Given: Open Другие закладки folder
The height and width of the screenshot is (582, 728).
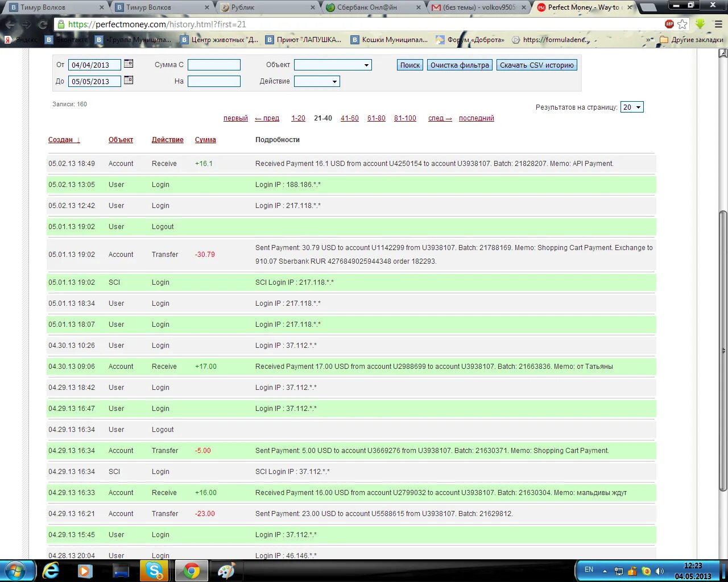Looking at the screenshot, I should (x=692, y=40).
